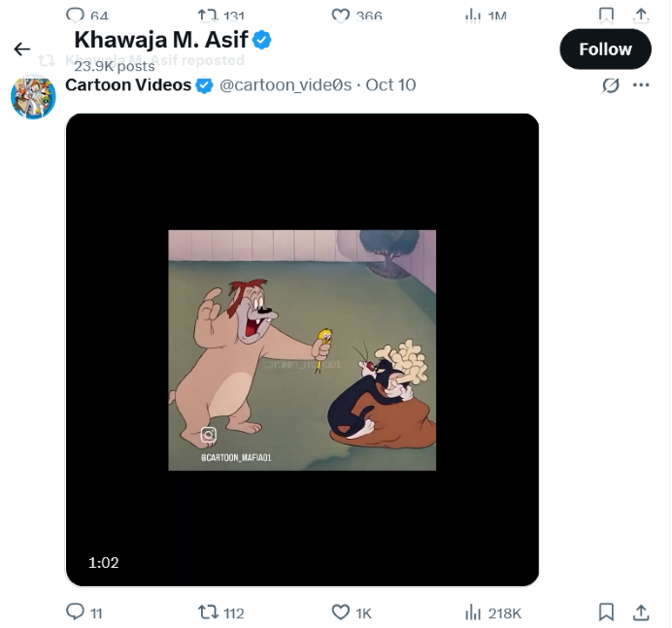Open the post's Oct 10 timestamp
This screenshot has height=628, width=672.
[390, 85]
